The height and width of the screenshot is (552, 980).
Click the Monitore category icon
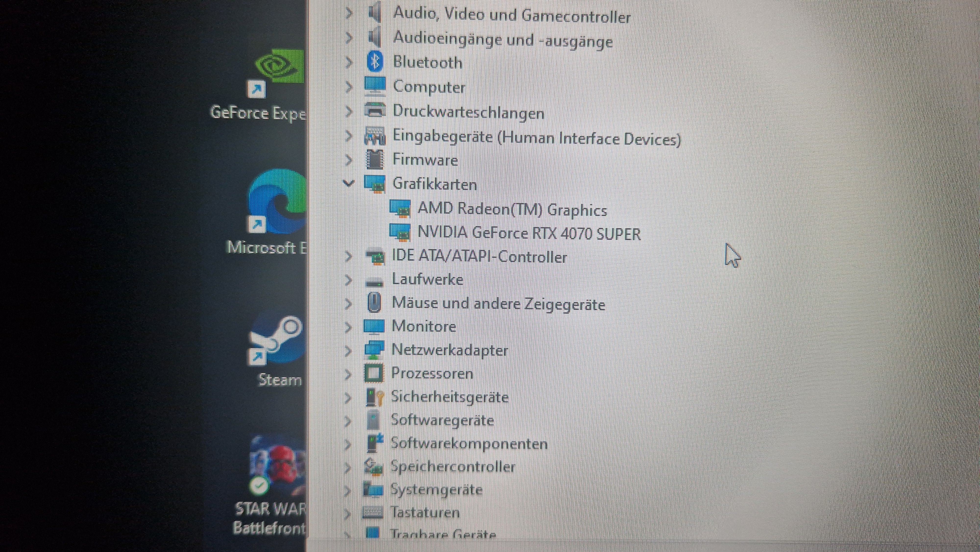(x=374, y=326)
